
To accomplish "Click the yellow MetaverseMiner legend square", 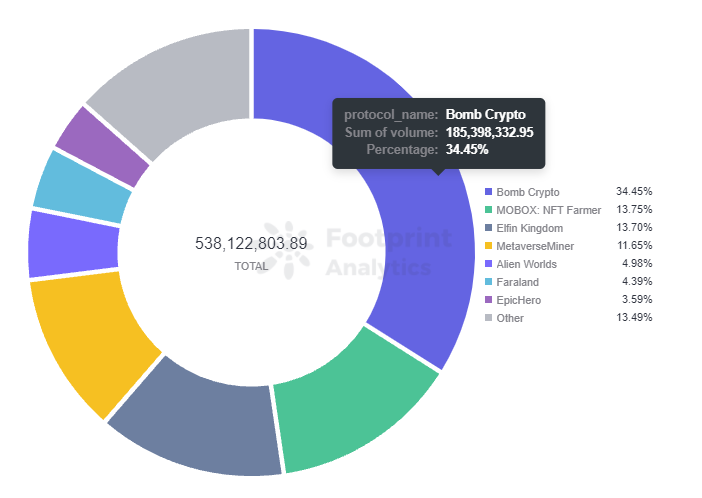I will [x=488, y=246].
